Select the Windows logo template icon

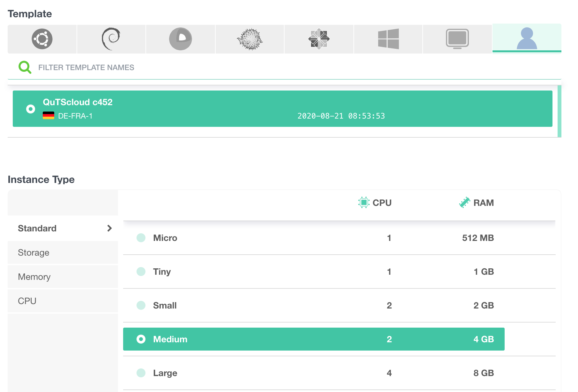coord(388,39)
